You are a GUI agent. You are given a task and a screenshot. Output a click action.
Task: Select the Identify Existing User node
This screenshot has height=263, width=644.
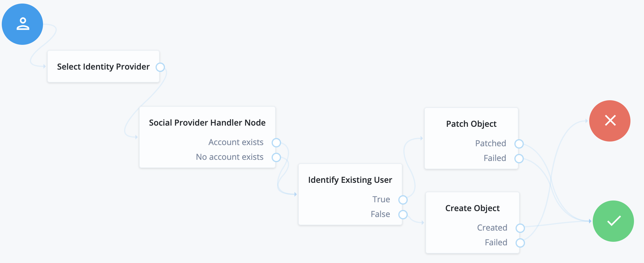click(x=350, y=180)
